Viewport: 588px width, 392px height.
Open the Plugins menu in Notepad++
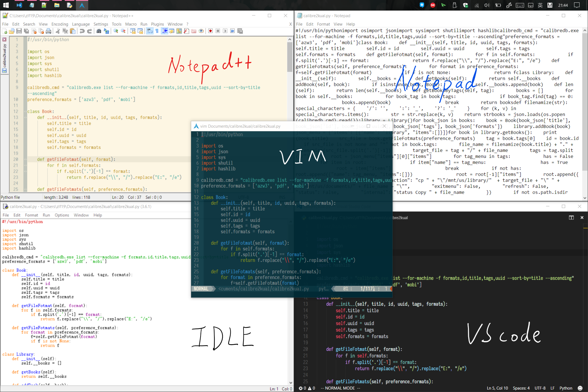(x=157, y=24)
